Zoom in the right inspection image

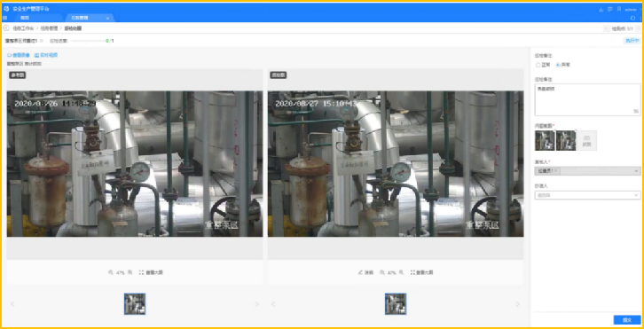pos(401,272)
